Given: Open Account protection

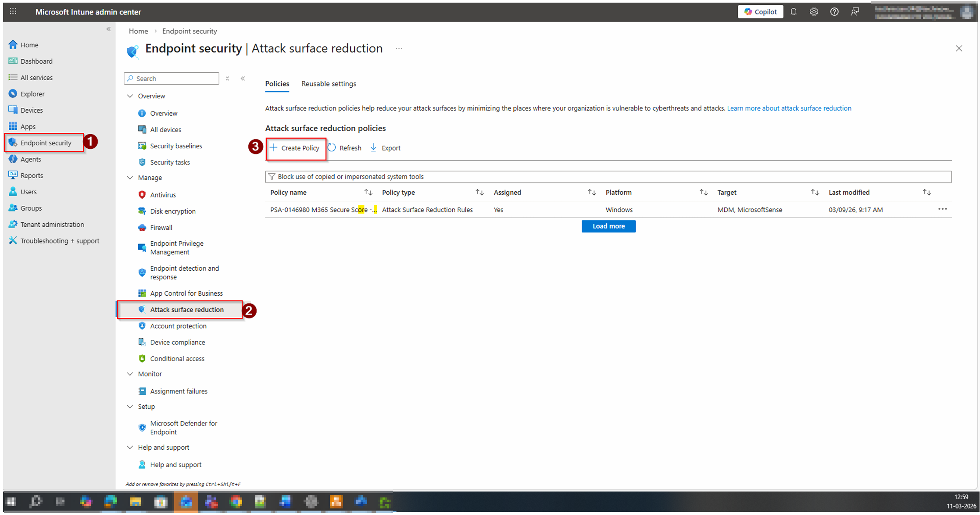Looking at the screenshot, I should [x=172, y=326].
